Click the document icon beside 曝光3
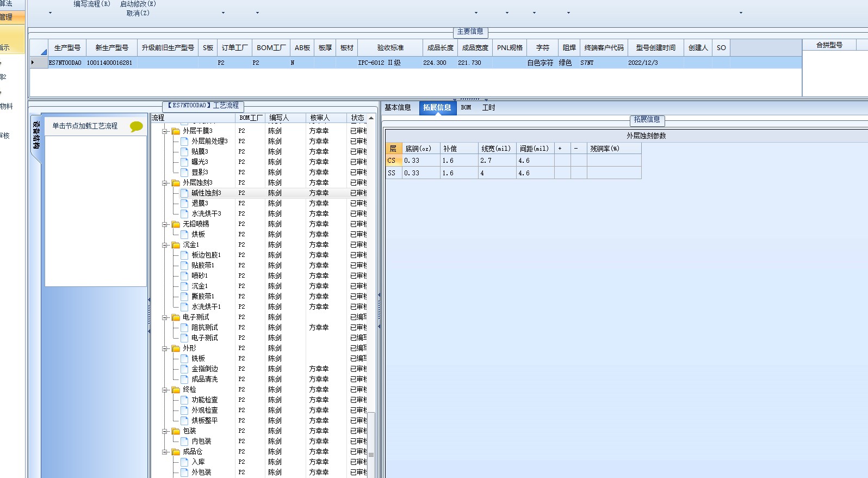The height and width of the screenshot is (478, 868). pyautogui.click(x=184, y=162)
